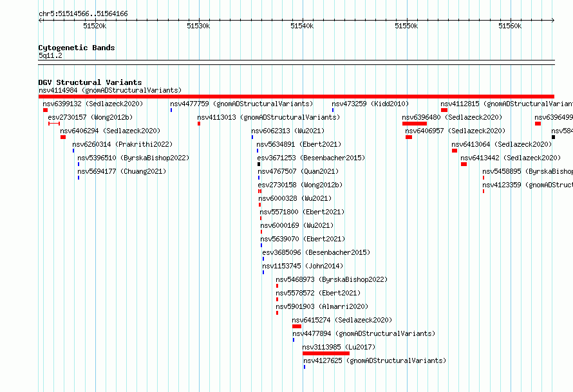
Task: Click the 51560k ruler label
Action: (510, 26)
